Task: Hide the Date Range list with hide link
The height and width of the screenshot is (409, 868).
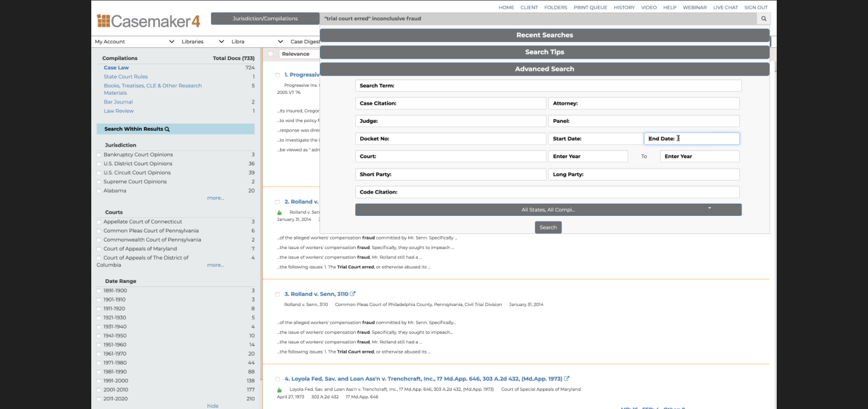Action: (x=213, y=406)
